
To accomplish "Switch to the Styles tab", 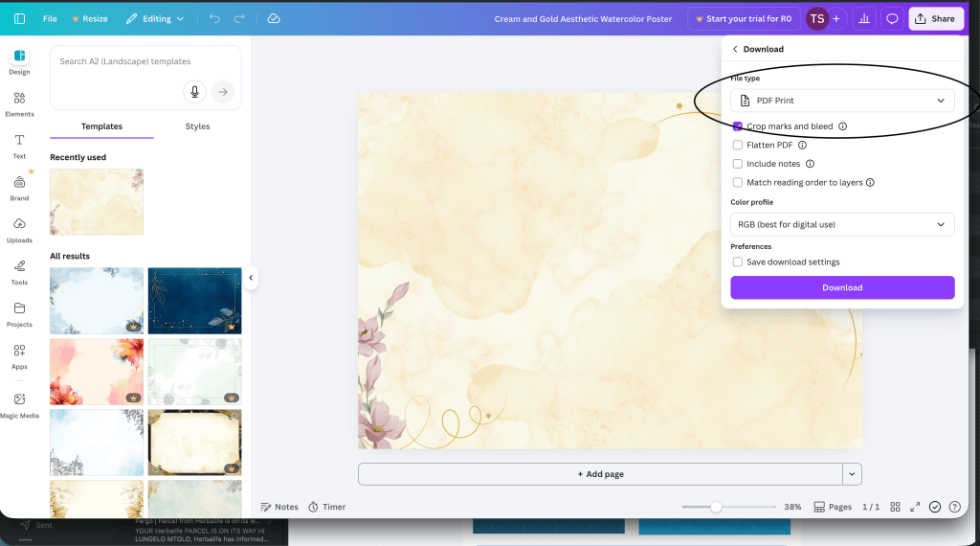I will pos(197,126).
